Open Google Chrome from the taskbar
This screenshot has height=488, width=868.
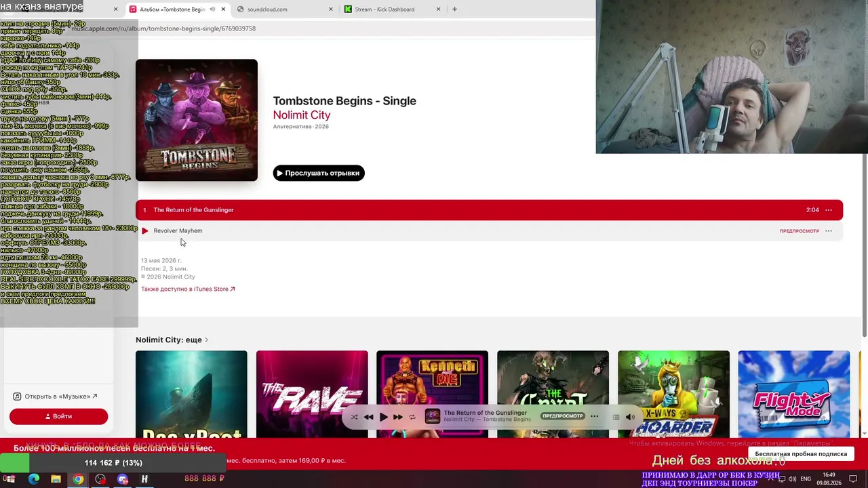coord(78,479)
